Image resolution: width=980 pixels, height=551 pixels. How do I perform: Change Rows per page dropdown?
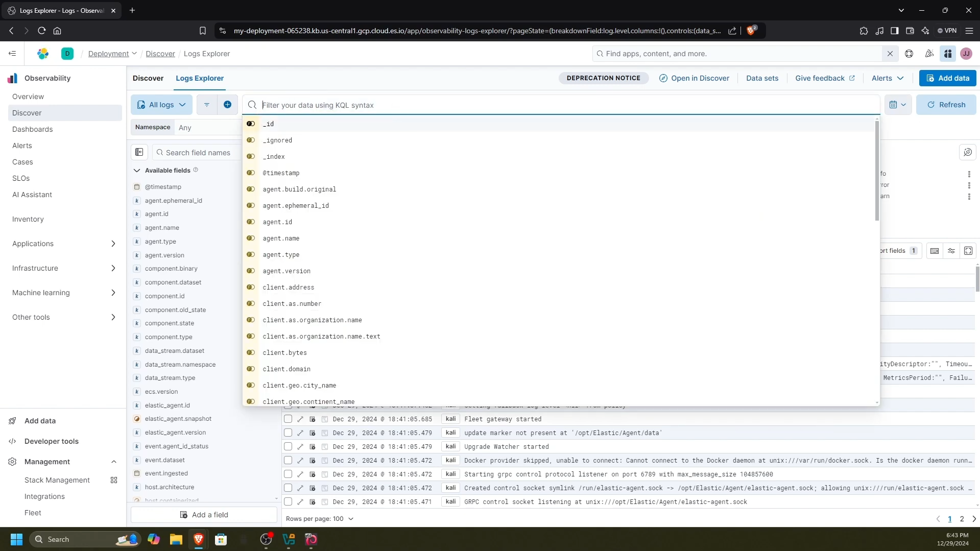(x=320, y=519)
